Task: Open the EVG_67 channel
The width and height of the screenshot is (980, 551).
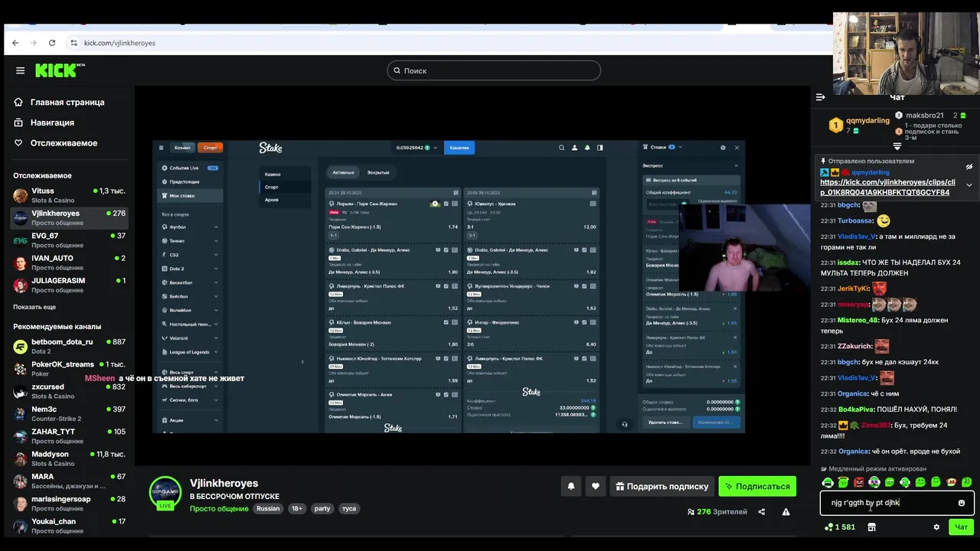Action: click(x=69, y=240)
